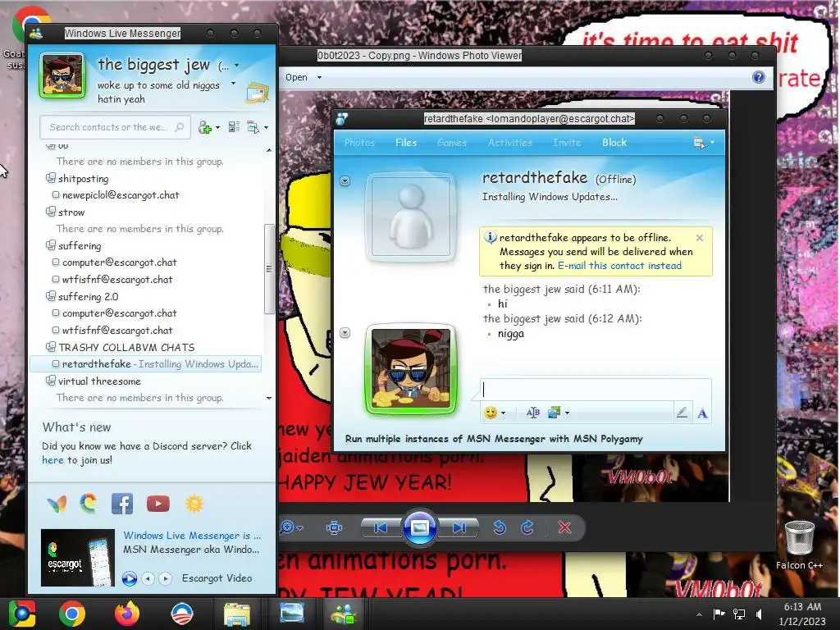
Task: Choose the emoticon smiley icon in chat window
Action: pos(490,413)
